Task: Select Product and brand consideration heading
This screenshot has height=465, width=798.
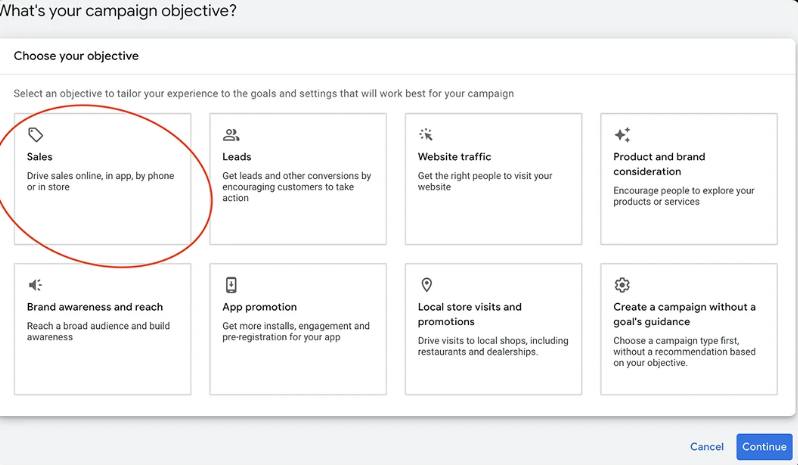Action: (x=659, y=164)
